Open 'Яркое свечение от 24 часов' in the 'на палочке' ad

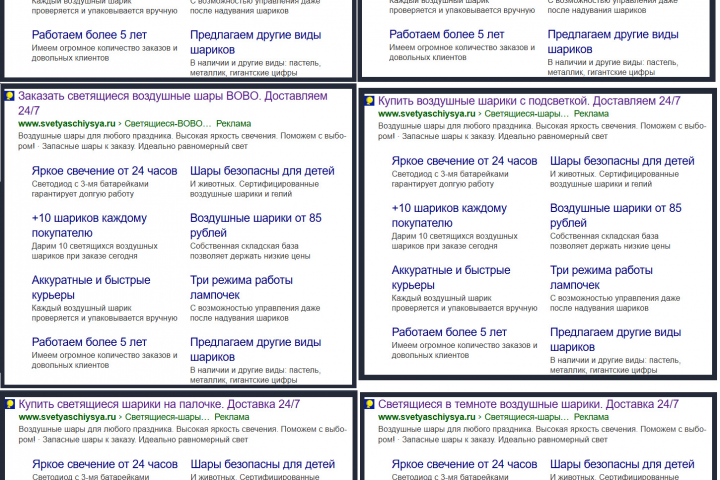105,464
